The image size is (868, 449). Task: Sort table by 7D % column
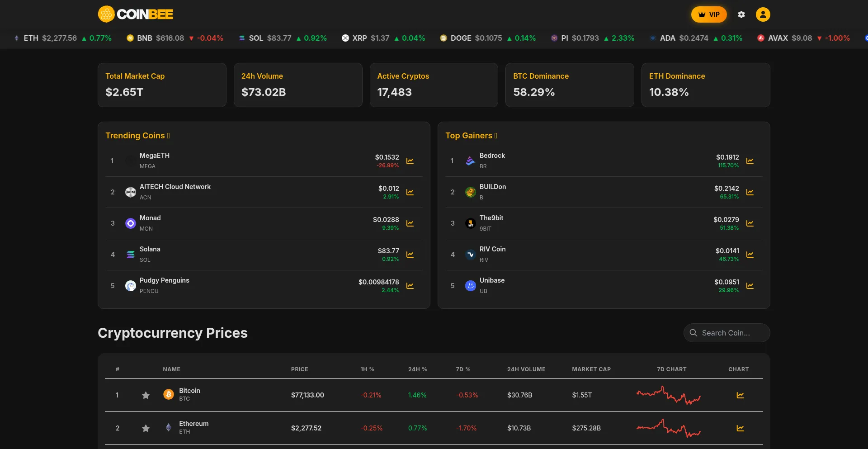click(x=463, y=369)
